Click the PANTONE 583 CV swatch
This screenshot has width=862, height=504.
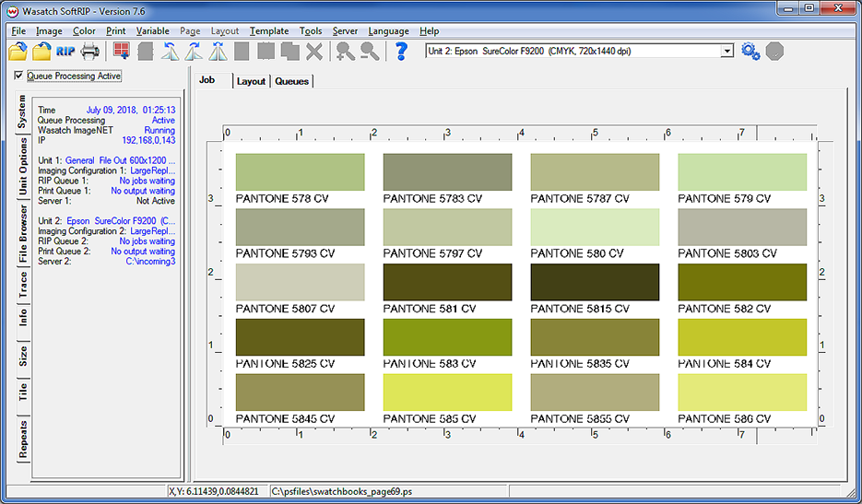point(447,337)
